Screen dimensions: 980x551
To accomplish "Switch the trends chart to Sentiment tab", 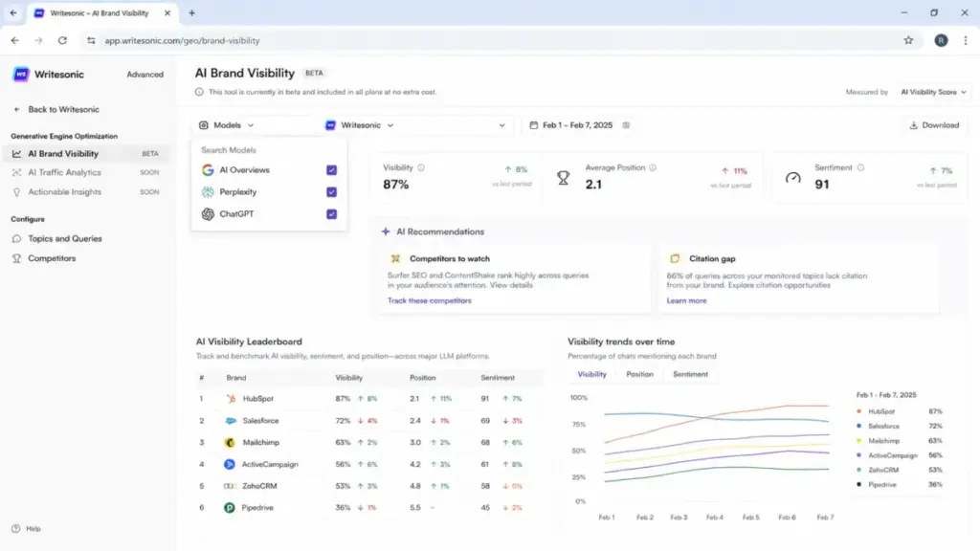I will point(690,374).
